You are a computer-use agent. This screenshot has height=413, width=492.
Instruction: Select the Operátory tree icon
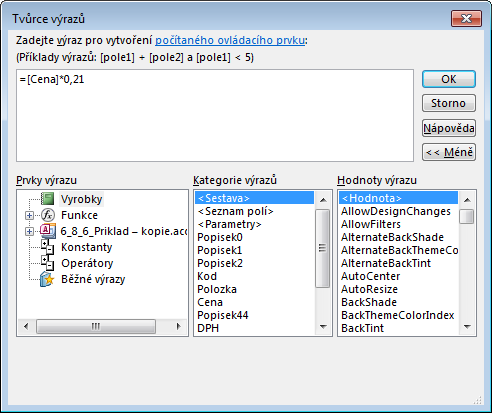[48, 263]
